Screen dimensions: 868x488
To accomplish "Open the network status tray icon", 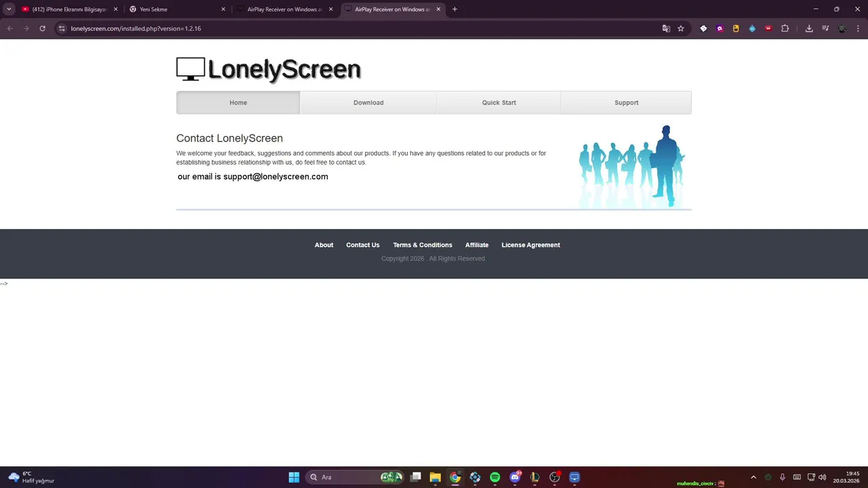I will 811,477.
